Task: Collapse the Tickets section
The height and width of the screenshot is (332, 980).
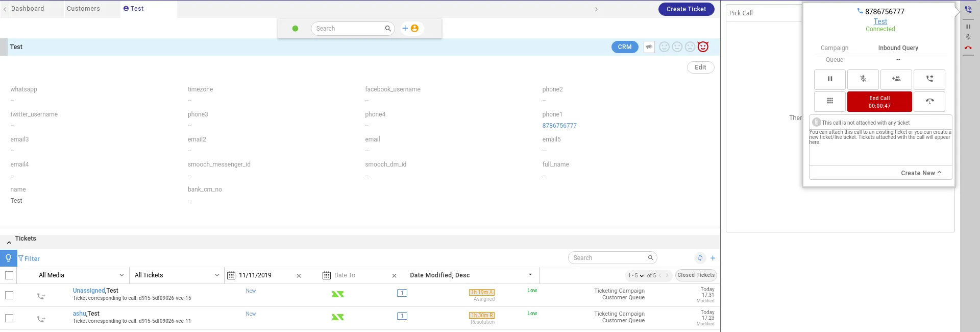Action: [9, 242]
